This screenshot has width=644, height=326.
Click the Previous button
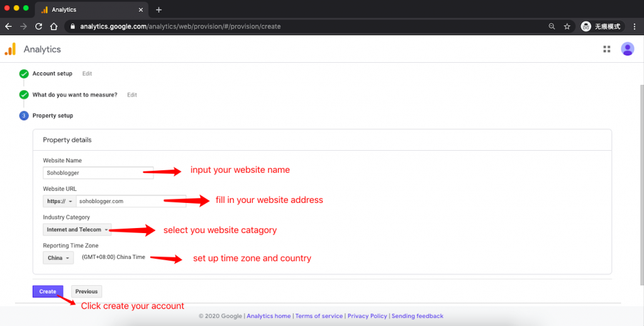click(86, 291)
